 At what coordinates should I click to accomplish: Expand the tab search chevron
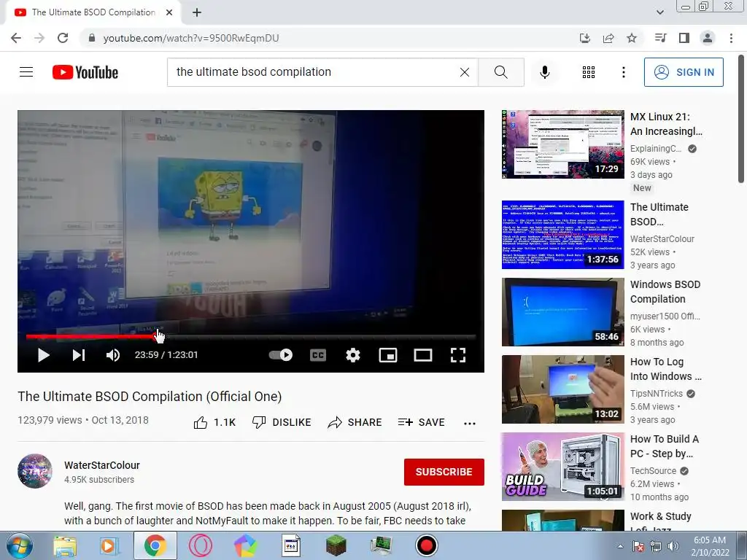coord(659,12)
